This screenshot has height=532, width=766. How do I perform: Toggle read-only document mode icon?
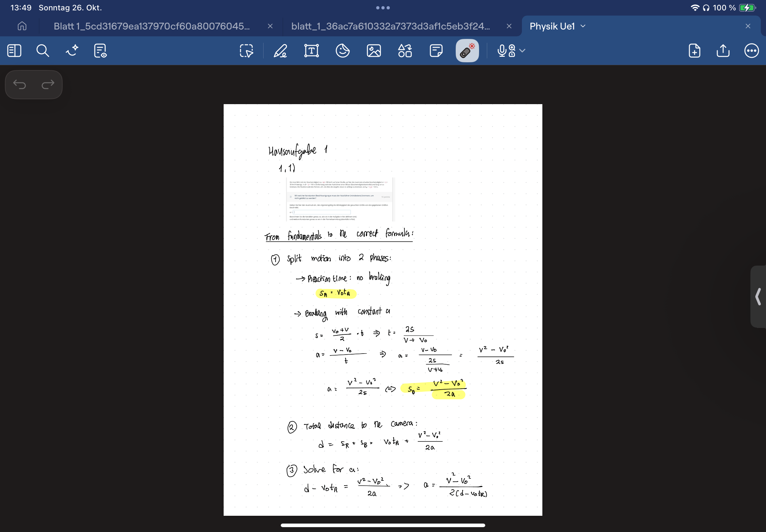(100, 51)
